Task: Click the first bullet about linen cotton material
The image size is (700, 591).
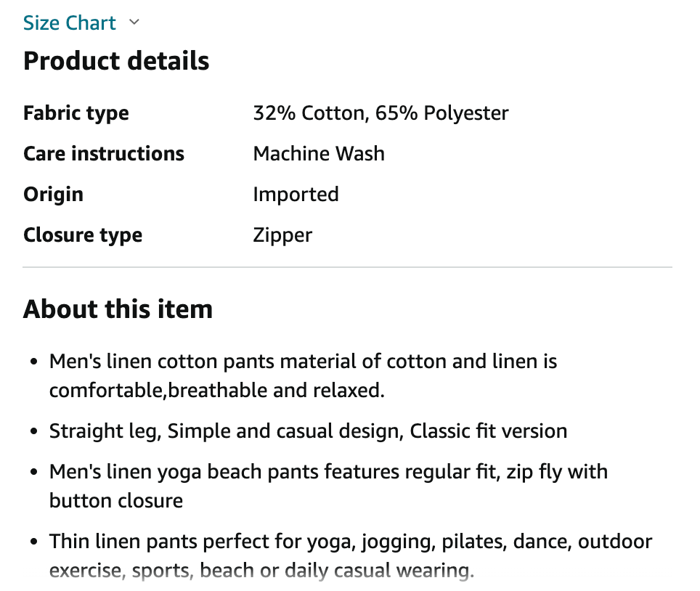Action: (x=303, y=375)
